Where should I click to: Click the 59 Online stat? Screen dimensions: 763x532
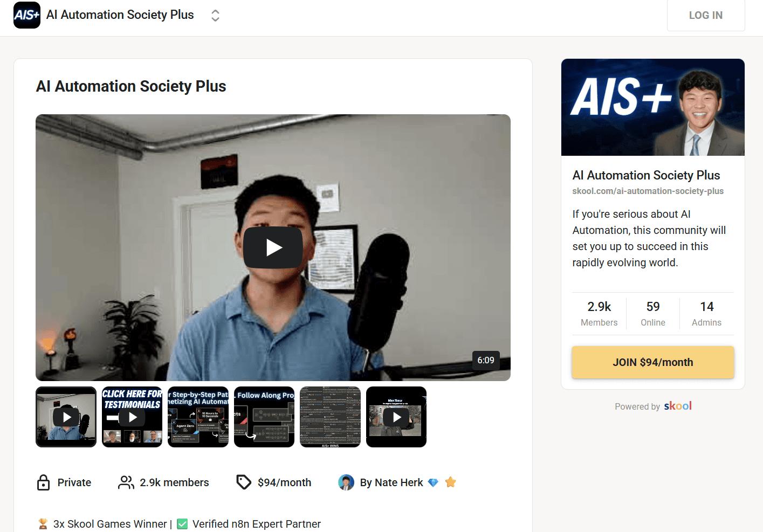click(x=652, y=313)
